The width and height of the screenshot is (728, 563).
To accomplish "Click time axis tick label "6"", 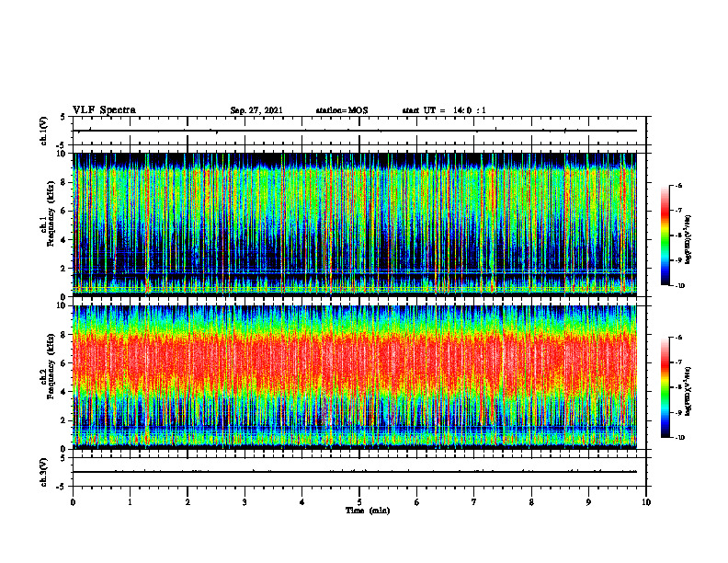I will tap(417, 502).
